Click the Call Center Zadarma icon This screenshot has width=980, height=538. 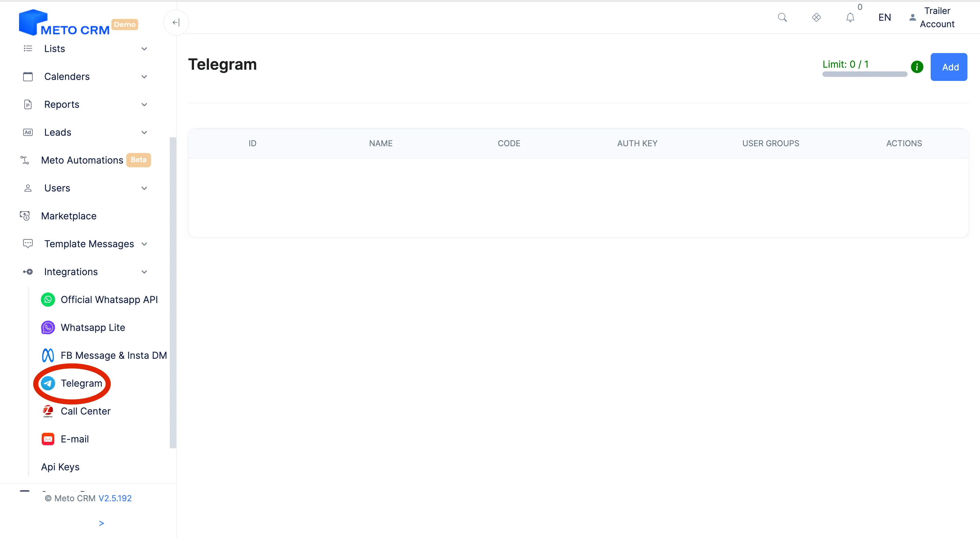coord(48,411)
